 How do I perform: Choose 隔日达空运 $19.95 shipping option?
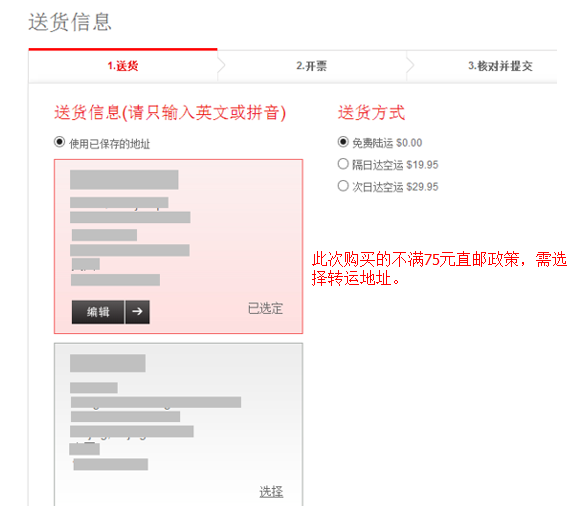tap(343, 164)
